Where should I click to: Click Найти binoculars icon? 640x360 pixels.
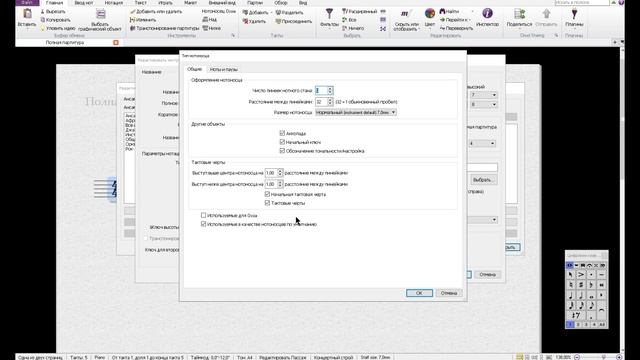click(x=442, y=11)
